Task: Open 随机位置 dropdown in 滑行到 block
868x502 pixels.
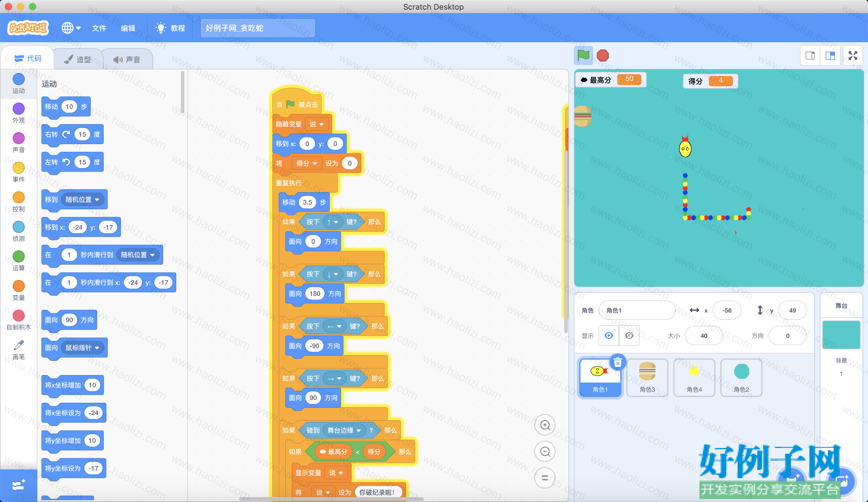Action: pos(138,255)
